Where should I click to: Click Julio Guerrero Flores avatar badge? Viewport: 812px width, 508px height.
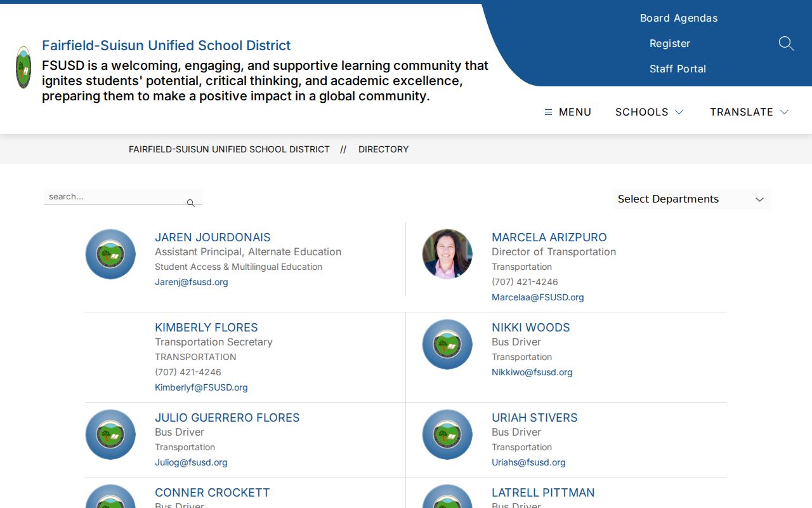click(x=110, y=434)
